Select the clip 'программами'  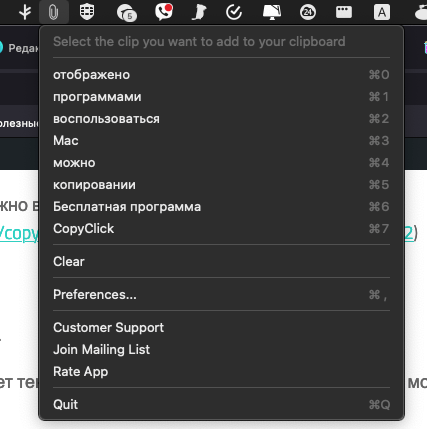[221, 97]
